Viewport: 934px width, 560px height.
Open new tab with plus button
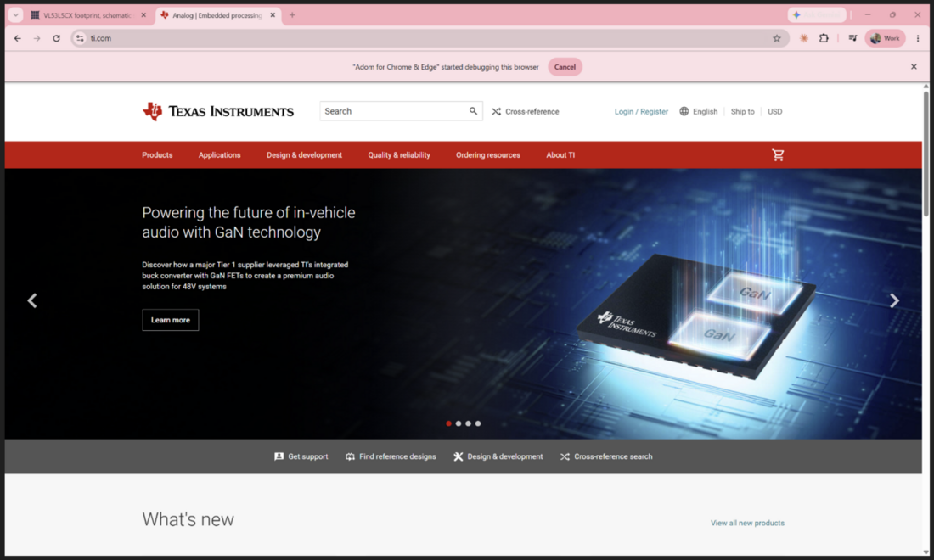[292, 15]
